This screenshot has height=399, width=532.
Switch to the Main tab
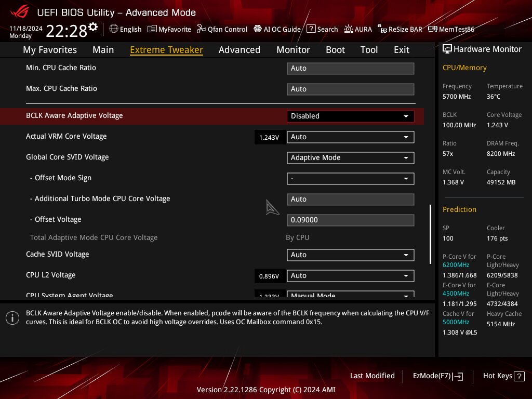103,50
